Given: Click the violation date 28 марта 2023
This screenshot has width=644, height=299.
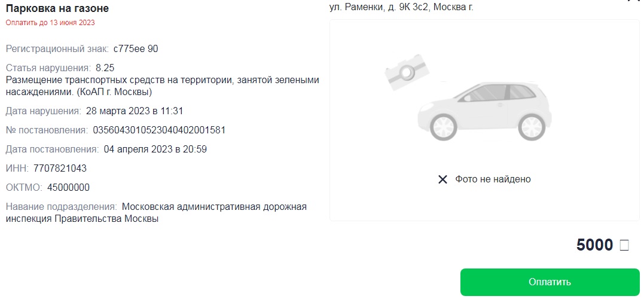Looking at the screenshot, I should 134,111.
